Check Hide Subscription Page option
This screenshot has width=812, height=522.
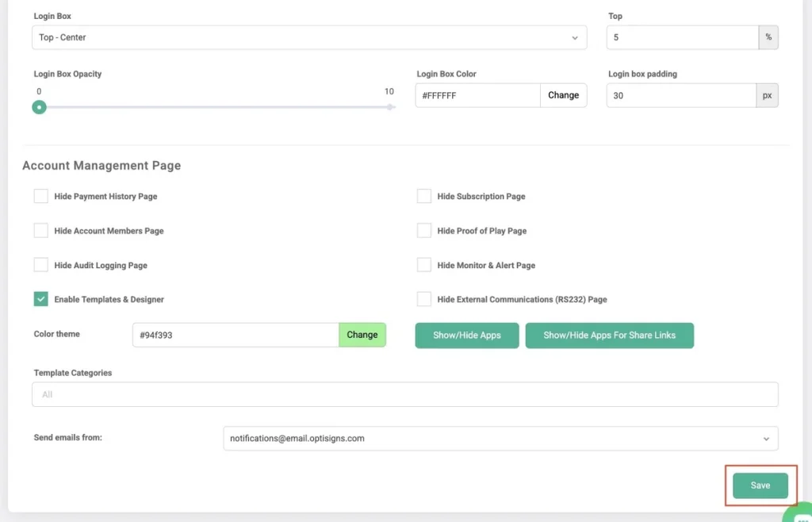tap(424, 196)
